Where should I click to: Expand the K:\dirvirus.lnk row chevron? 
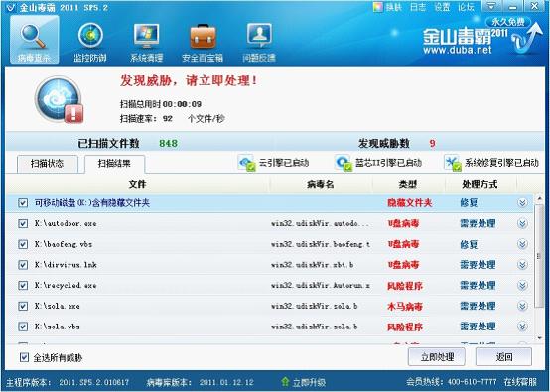click(522, 265)
